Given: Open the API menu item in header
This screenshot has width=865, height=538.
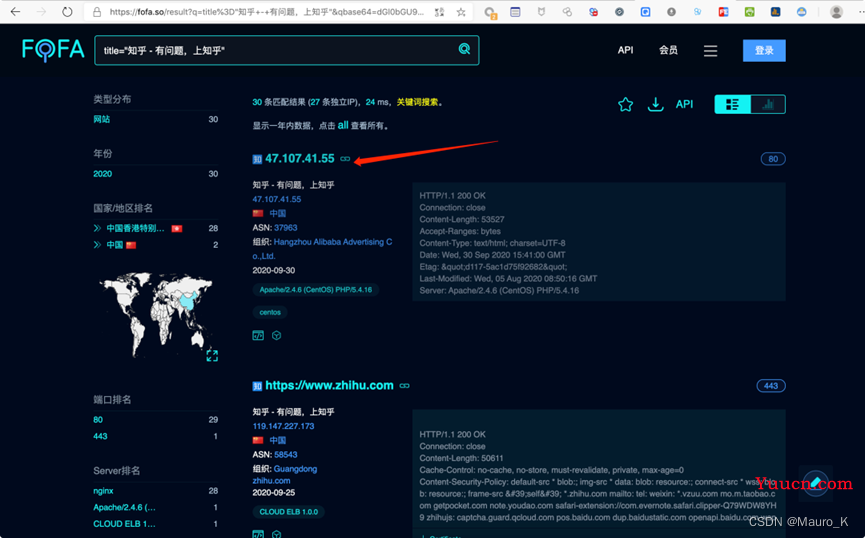Looking at the screenshot, I should tap(626, 50).
